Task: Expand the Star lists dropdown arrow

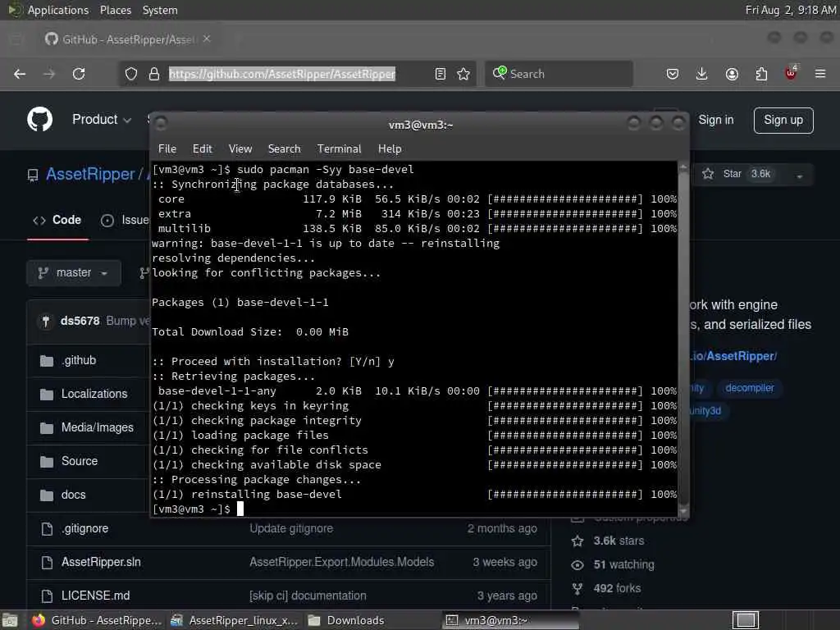Action: point(799,175)
